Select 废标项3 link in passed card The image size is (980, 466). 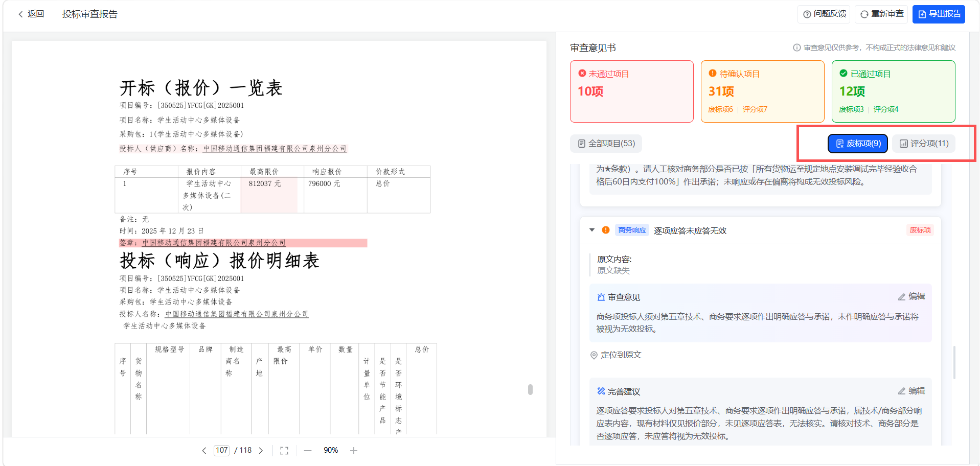(x=851, y=109)
